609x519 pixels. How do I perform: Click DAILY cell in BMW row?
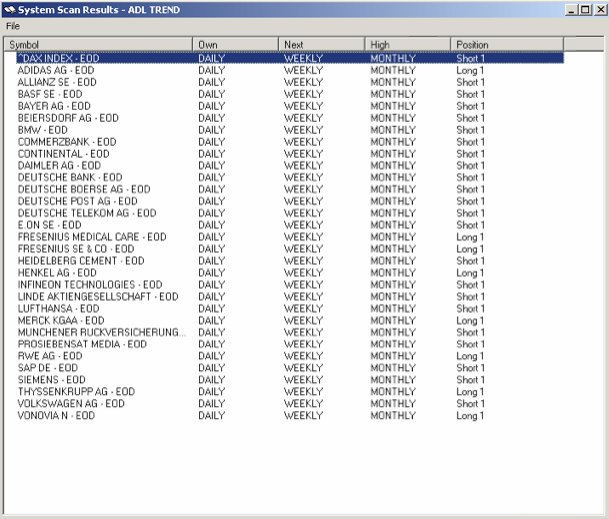pyautogui.click(x=212, y=130)
